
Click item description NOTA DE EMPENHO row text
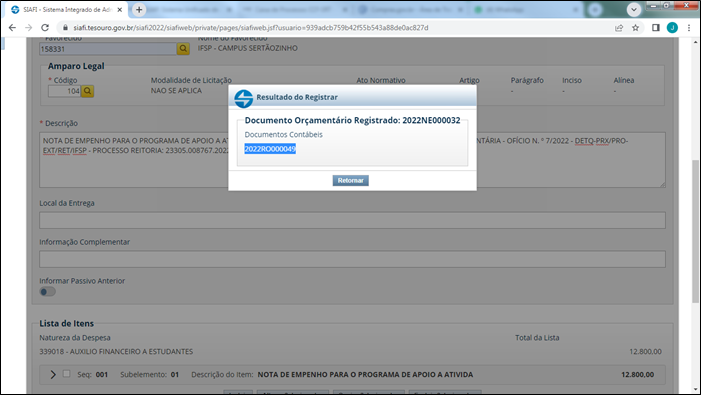point(365,374)
